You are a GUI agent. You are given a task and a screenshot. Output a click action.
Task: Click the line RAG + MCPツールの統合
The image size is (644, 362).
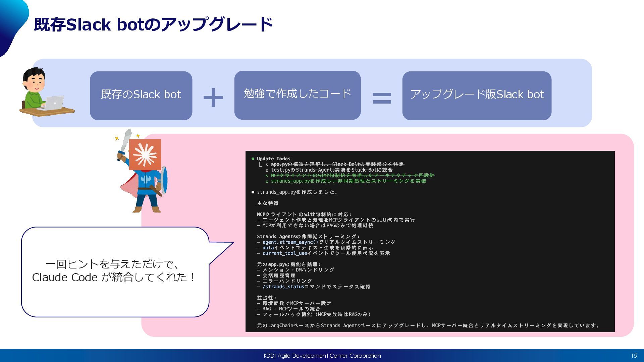pyautogui.click(x=289, y=309)
